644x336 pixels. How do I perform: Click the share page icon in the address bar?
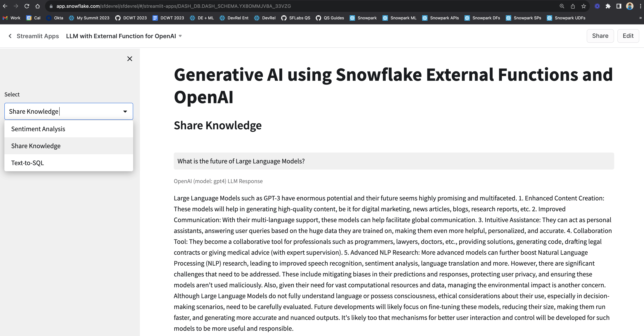[x=573, y=6]
